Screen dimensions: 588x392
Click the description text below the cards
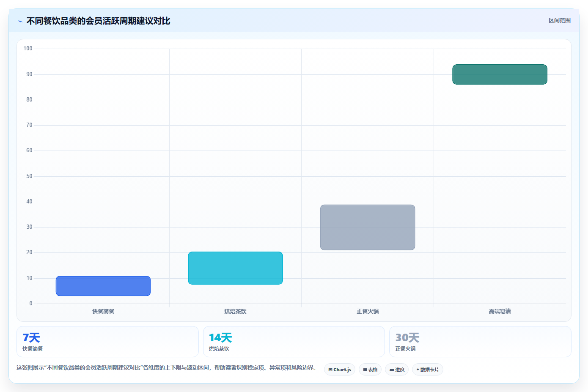pos(168,367)
